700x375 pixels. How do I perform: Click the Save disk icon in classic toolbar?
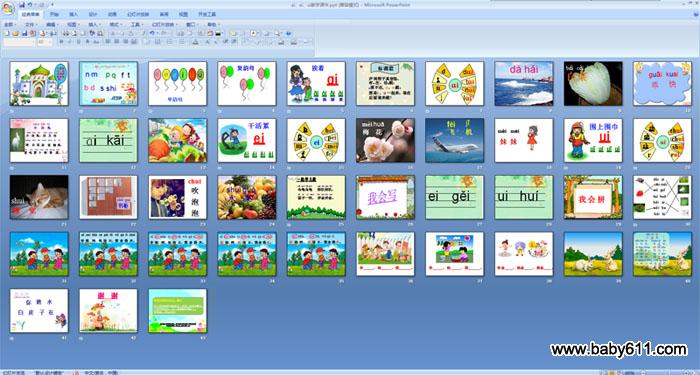click(x=24, y=33)
